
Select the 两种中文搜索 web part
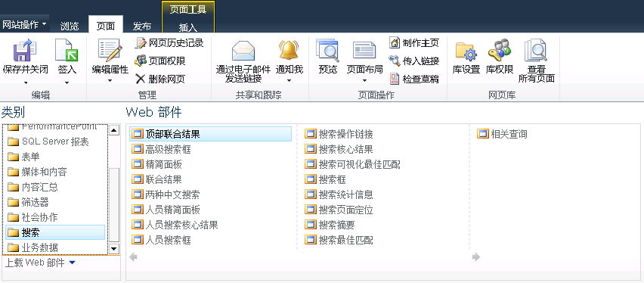(x=166, y=194)
